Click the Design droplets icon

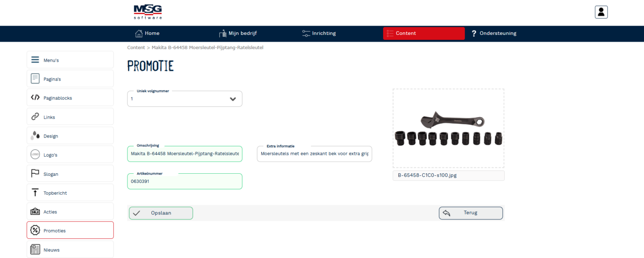(x=35, y=136)
